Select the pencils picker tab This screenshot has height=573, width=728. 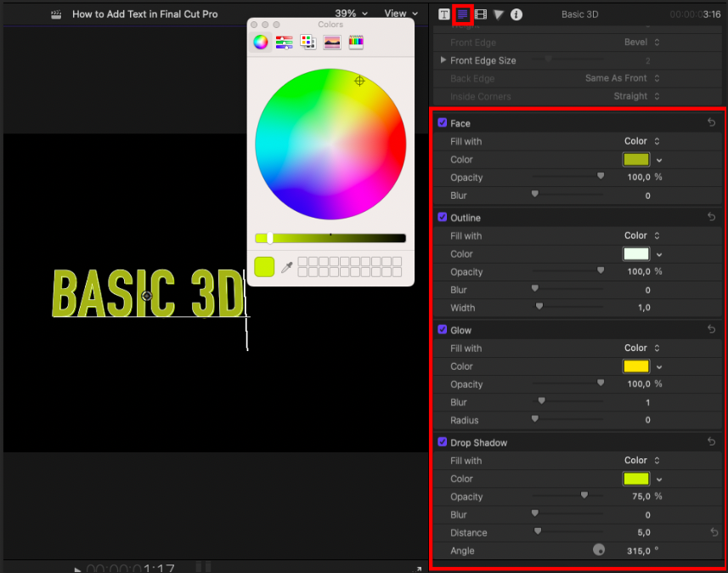coord(356,43)
